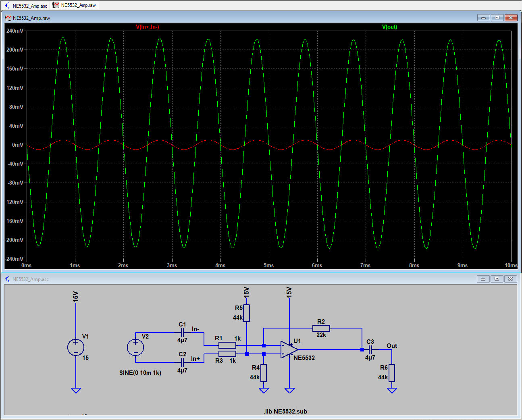Click the 5ms marker on time axis
The height and width of the screenshot is (420, 522).
[x=268, y=265]
